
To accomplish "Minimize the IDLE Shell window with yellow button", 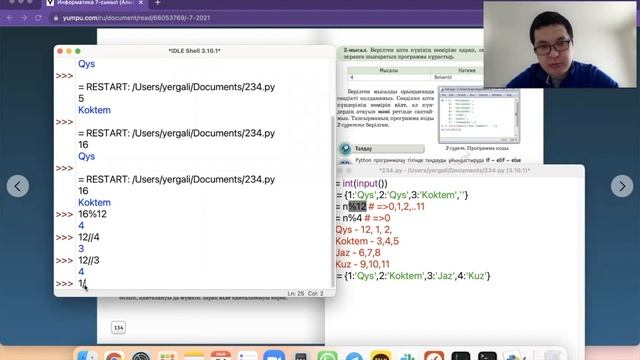I will click(x=69, y=51).
